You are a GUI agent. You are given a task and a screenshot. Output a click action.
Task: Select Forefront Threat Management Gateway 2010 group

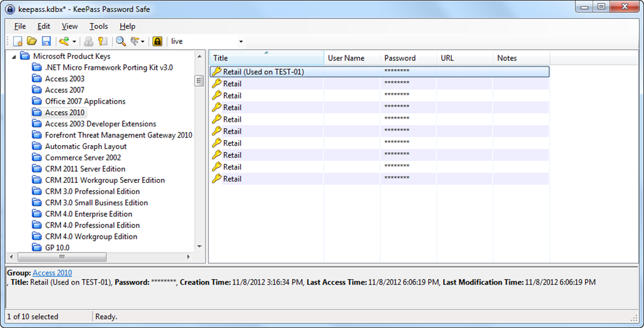coord(119,135)
